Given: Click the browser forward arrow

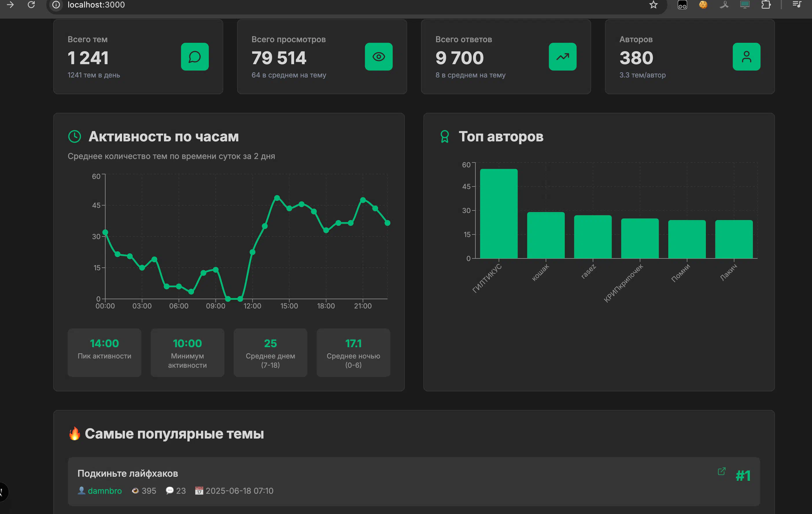Looking at the screenshot, I should pos(10,5).
